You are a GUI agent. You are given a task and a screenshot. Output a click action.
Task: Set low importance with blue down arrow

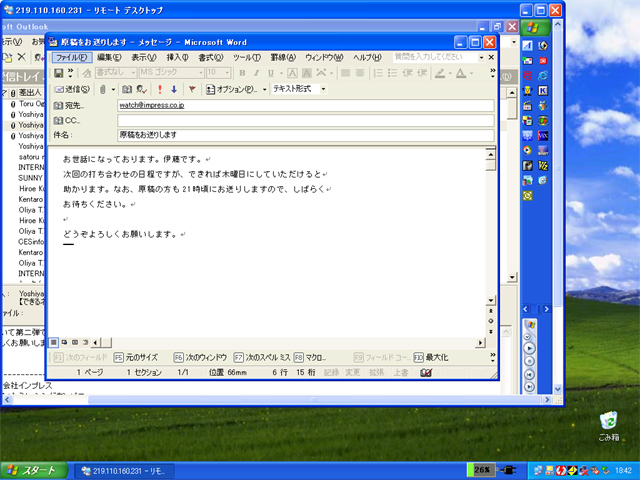(x=174, y=88)
